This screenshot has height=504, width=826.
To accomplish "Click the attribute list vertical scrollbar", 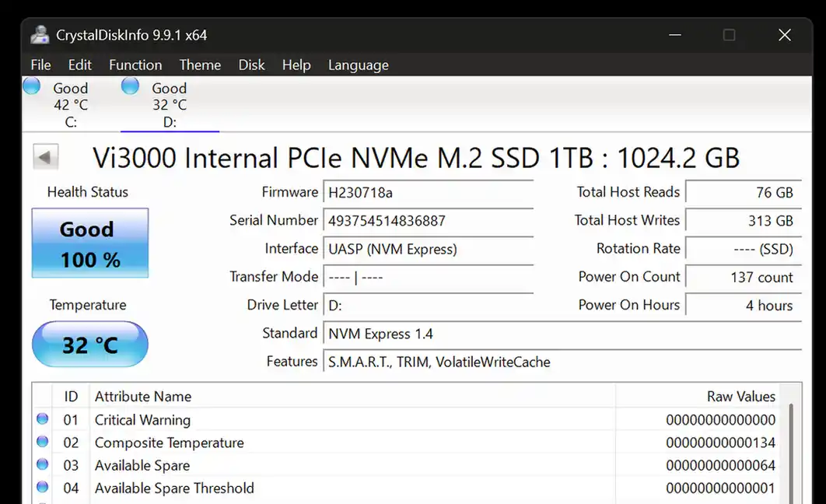I will pos(791,453).
